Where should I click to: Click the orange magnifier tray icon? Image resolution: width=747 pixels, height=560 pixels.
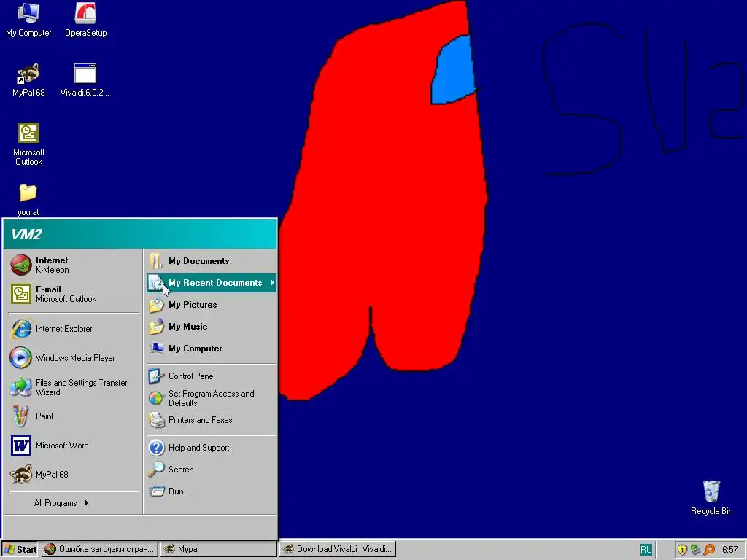pyautogui.click(x=709, y=550)
